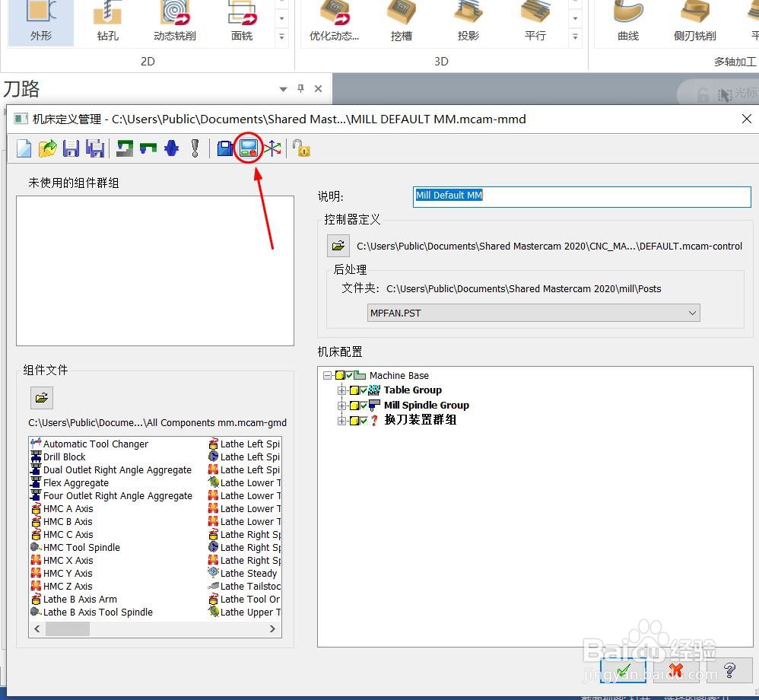The height and width of the screenshot is (700, 759).
Task: Click 换刀装置群组 yellow solid box
Action: point(354,421)
